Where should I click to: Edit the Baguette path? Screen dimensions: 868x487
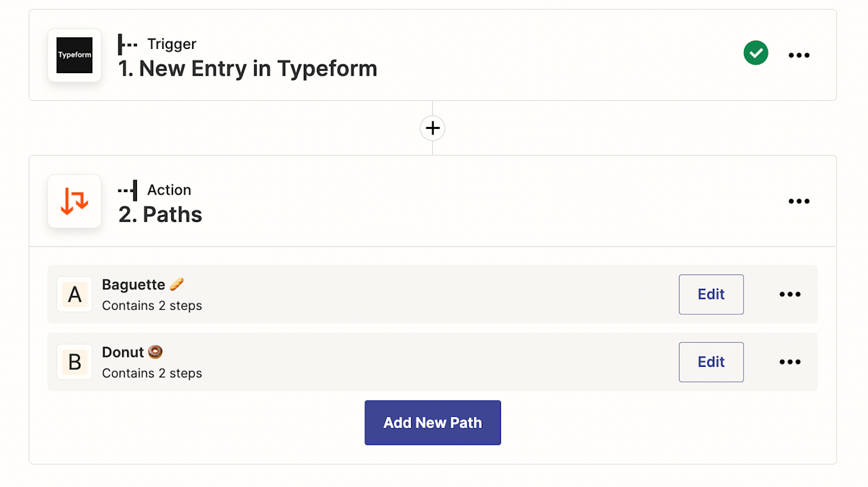[711, 294]
